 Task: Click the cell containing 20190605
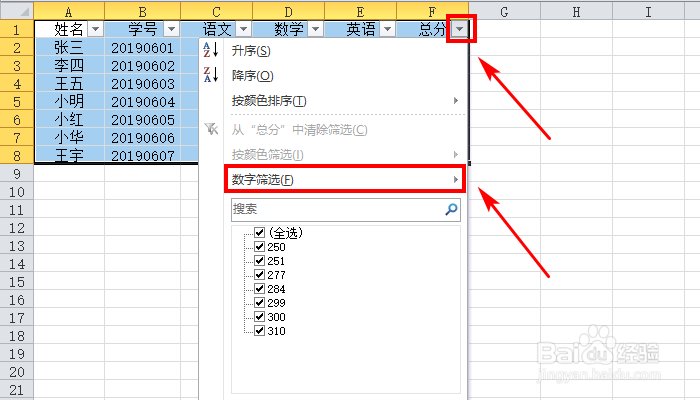pyautogui.click(x=142, y=120)
